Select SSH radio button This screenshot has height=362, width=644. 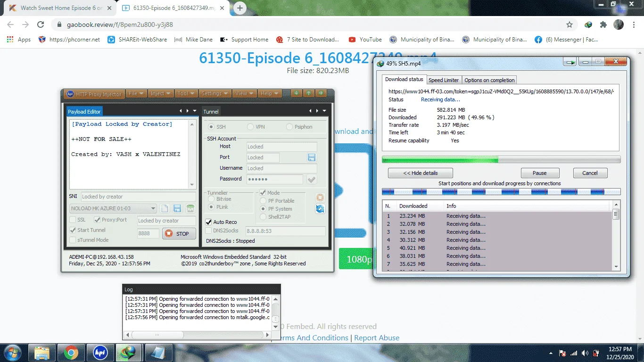[211, 127]
